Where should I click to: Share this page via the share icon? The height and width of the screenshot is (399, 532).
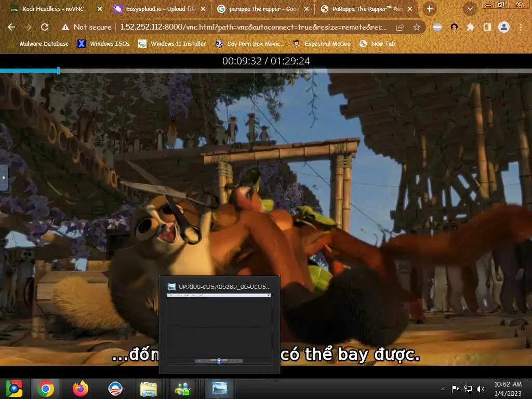pyautogui.click(x=400, y=27)
